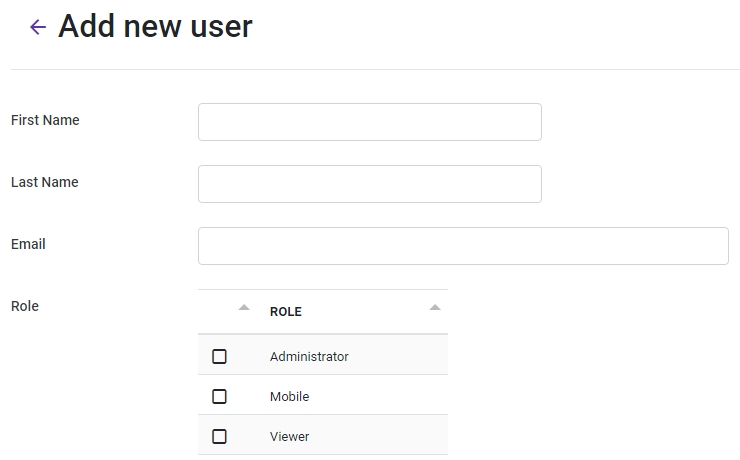Click the divider line below the heading
740x460 pixels.
pos(375,70)
